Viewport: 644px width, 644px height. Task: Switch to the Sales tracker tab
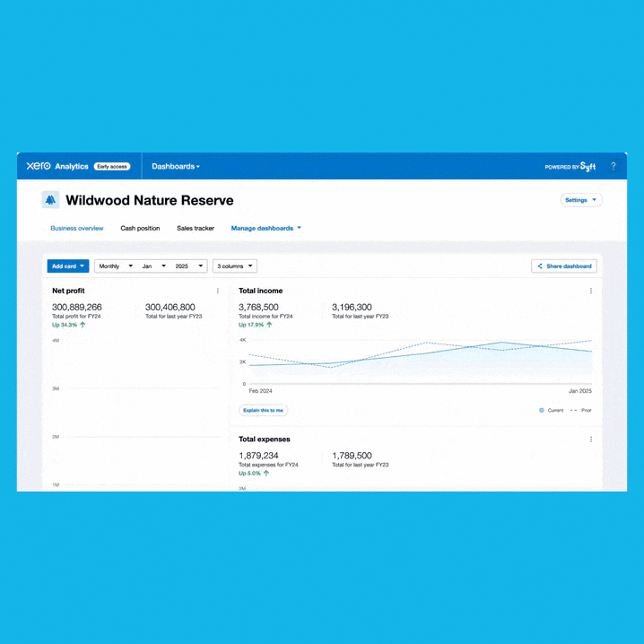[x=196, y=229]
